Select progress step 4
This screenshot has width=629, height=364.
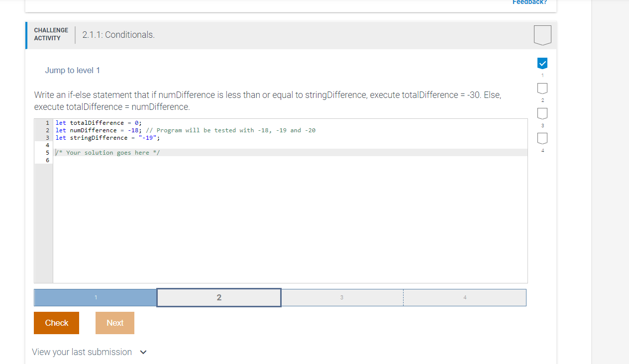(x=464, y=297)
